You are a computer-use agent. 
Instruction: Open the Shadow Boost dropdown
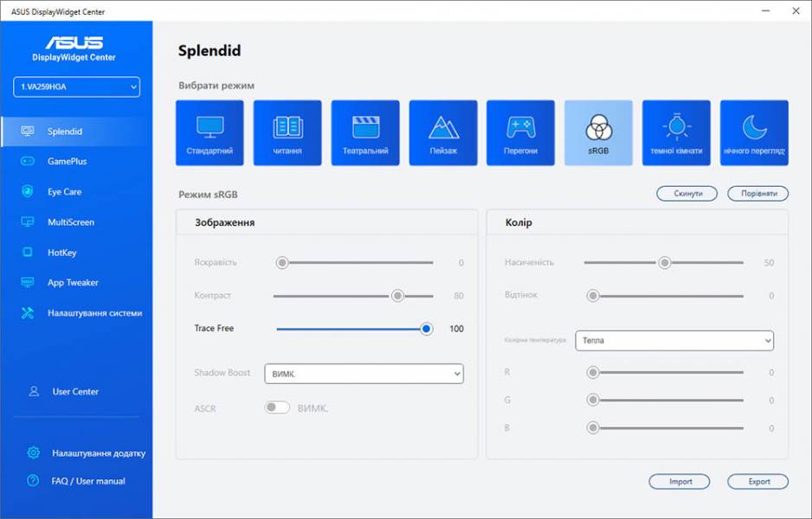(364, 374)
